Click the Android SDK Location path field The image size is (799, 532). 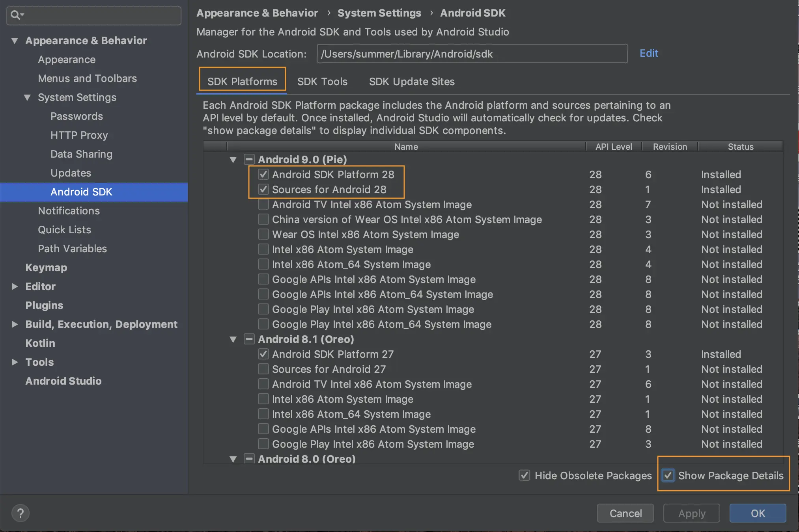pos(472,54)
